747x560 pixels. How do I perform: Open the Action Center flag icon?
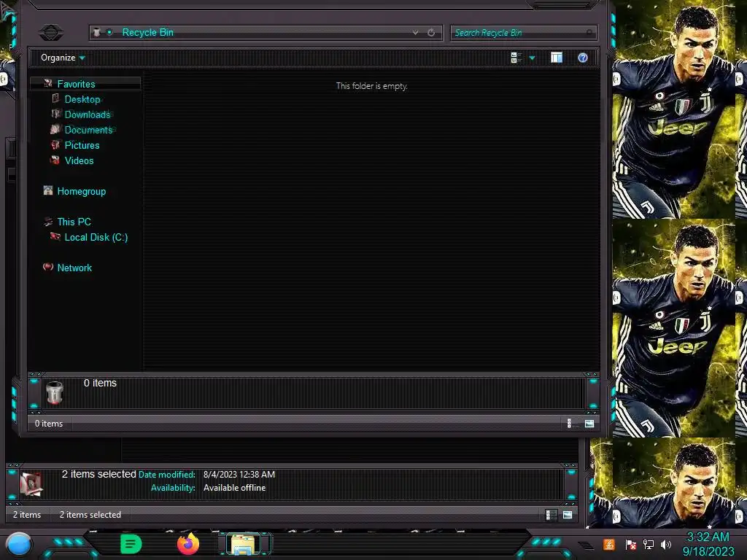(x=631, y=544)
